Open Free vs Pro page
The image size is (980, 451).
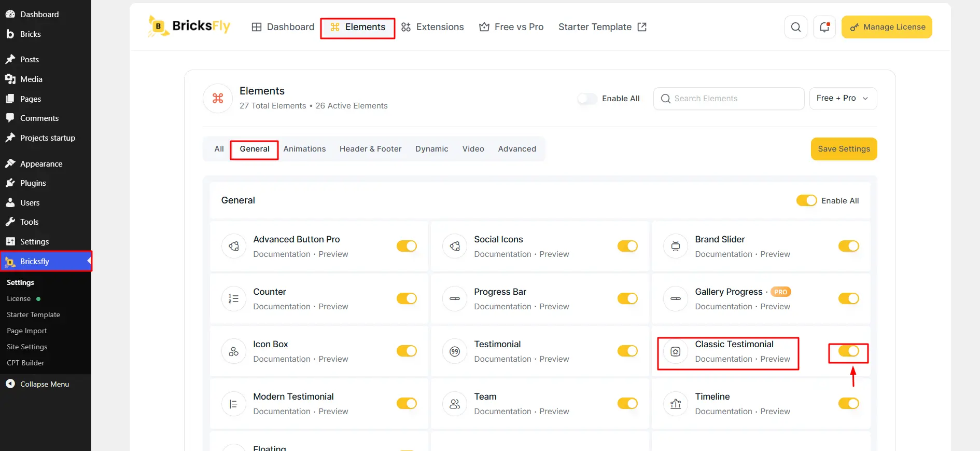tap(511, 27)
